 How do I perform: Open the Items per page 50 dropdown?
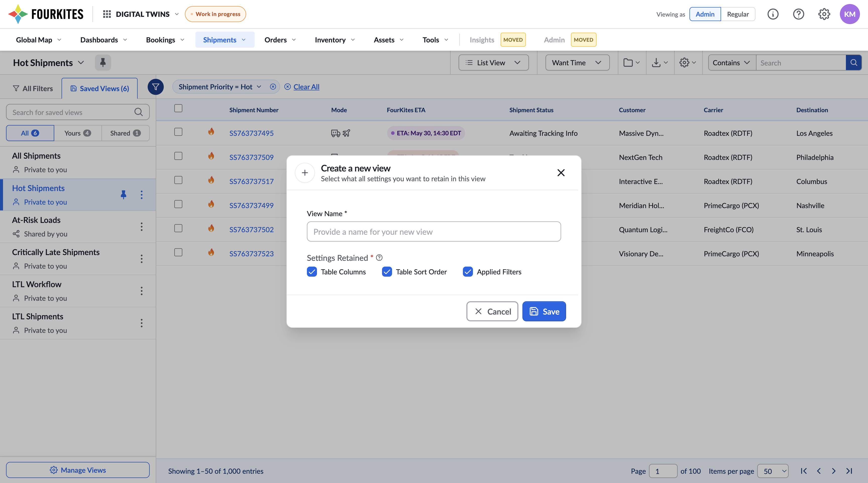(773, 471)
